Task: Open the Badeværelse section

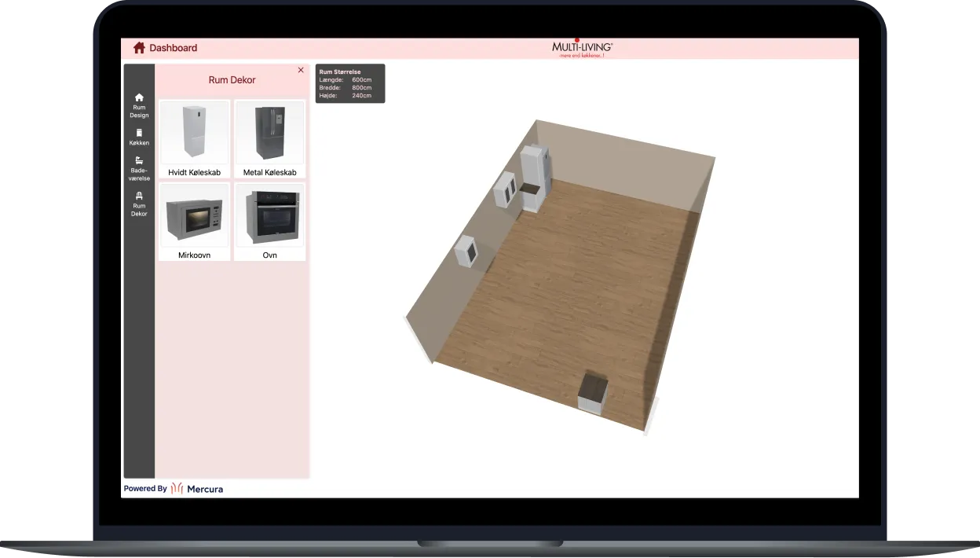Action: [138, 167]
